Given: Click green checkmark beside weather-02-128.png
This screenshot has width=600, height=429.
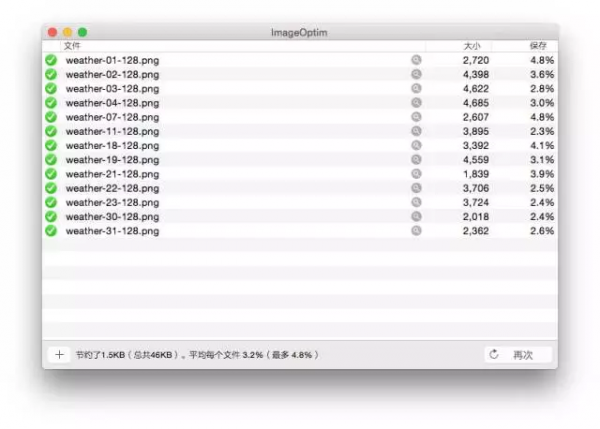Looking at the screenshot, I should pyautogui.click(x=51, y=75).
